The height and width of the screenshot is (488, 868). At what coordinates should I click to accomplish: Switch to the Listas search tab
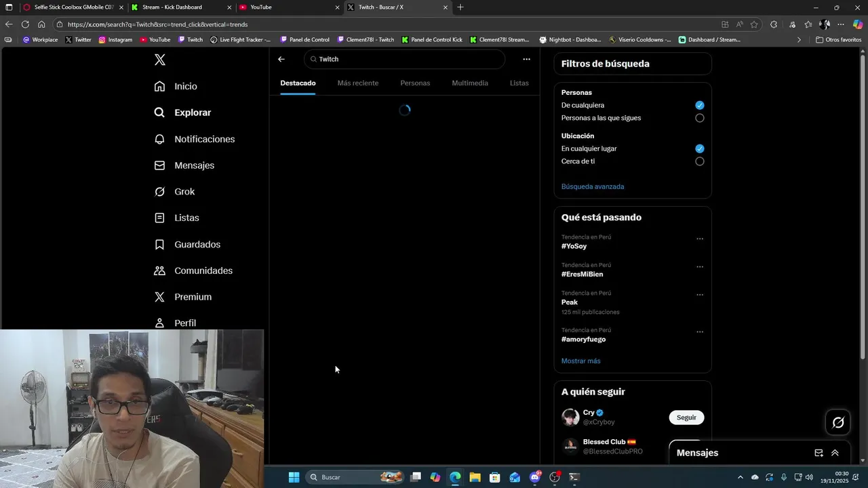click(x=519, y=83)
